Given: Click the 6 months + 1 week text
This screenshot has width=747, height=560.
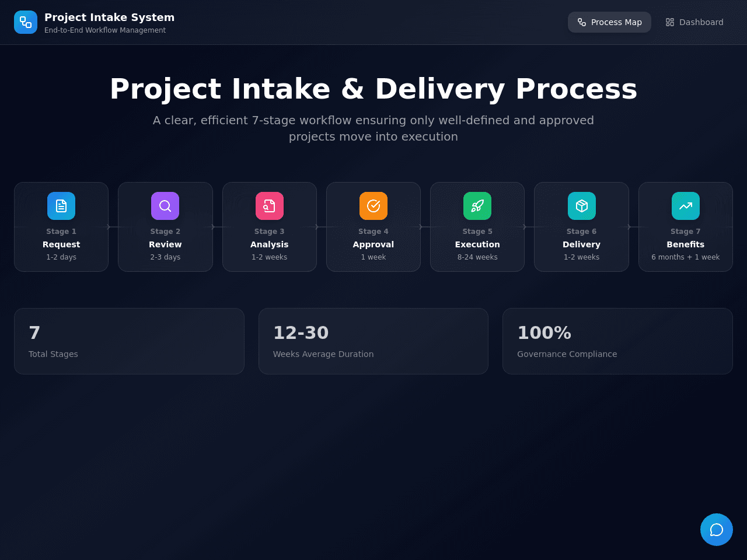Looking at the screenshot, I should click(686, 257).
